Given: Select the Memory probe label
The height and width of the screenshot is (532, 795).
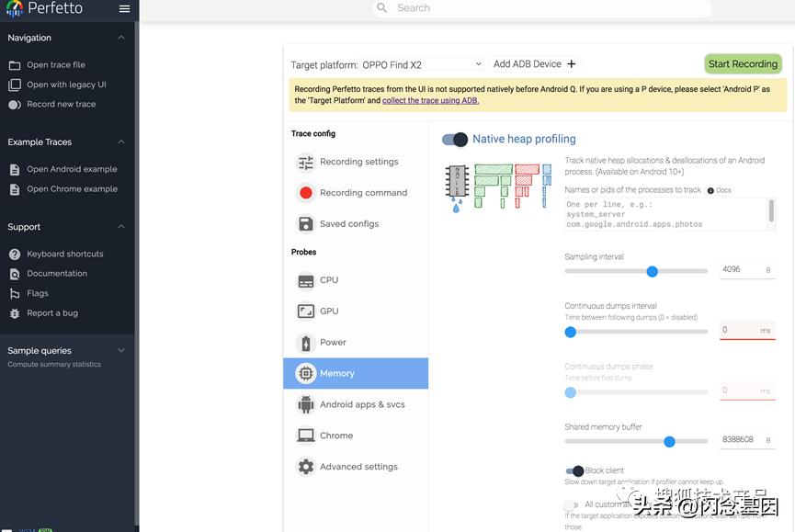Looking at the screenshot, I should (337, 373).
